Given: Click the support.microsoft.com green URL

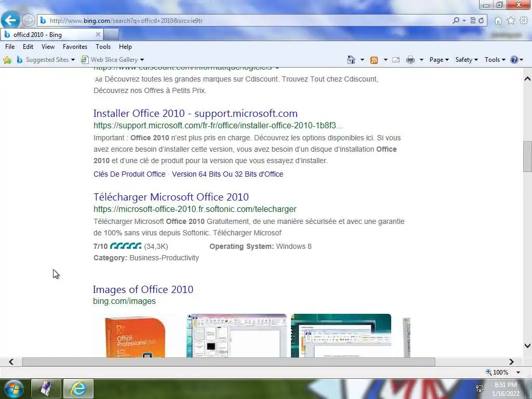Looking at the screenshot, I should coord(218,126).
